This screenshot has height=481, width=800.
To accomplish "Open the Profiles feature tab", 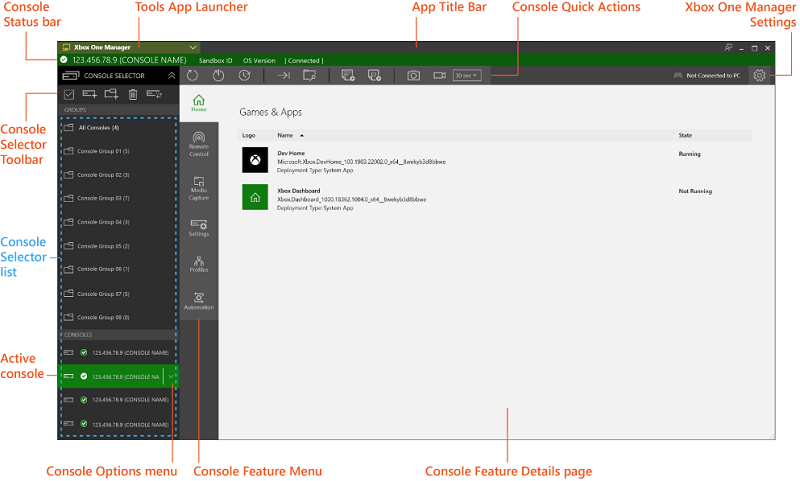I will coord(199,264).
